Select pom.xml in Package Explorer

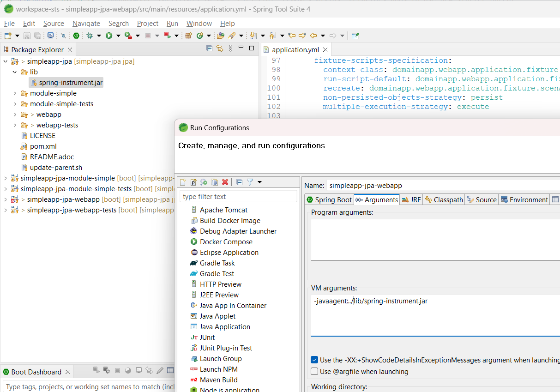coord(43,146)
